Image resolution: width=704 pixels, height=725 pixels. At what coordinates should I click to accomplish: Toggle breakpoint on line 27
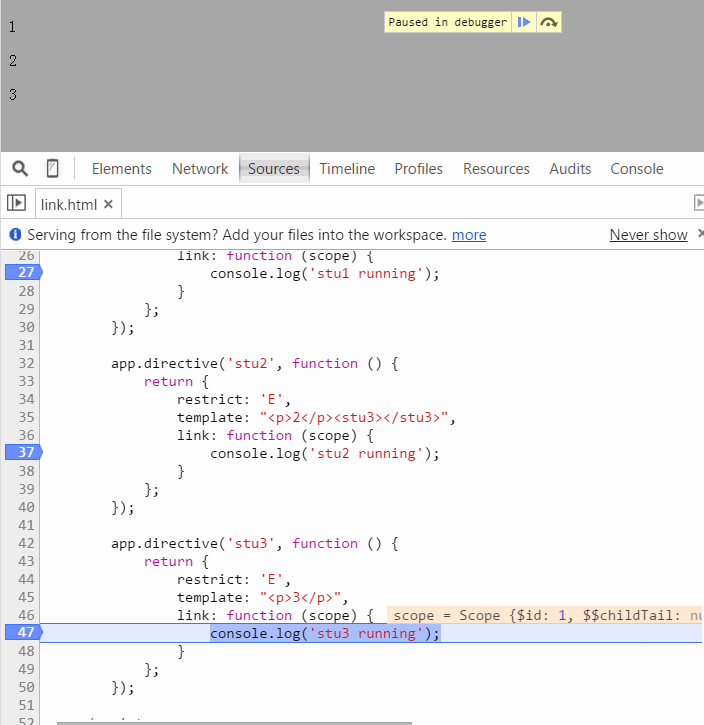coord(24,272)
